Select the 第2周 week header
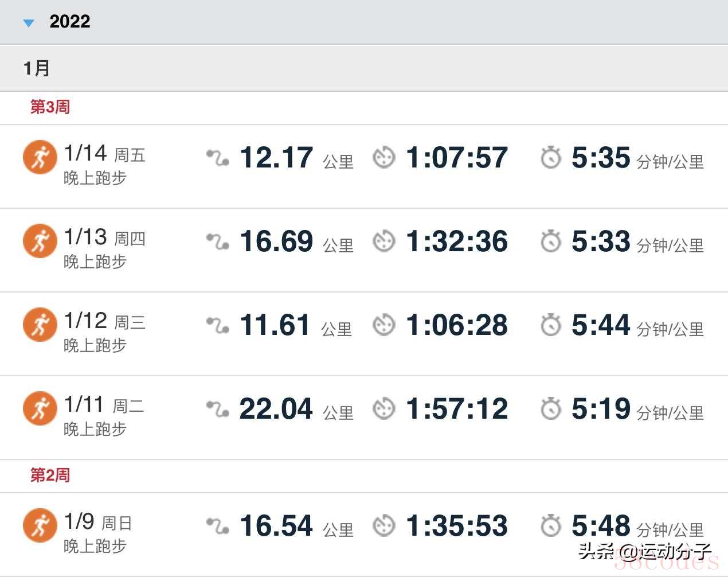Image resolution: width=728 pixels, height=577 pixels. click(x=50, y=475)
